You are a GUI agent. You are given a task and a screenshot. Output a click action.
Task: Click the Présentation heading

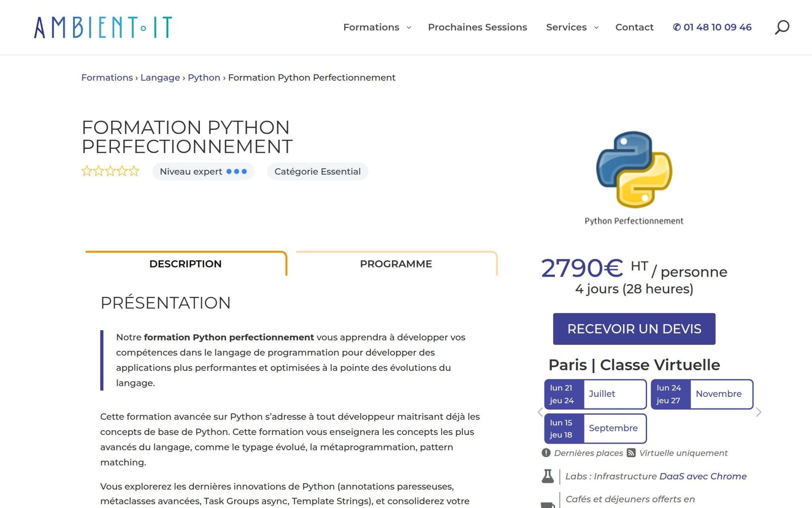165,302
